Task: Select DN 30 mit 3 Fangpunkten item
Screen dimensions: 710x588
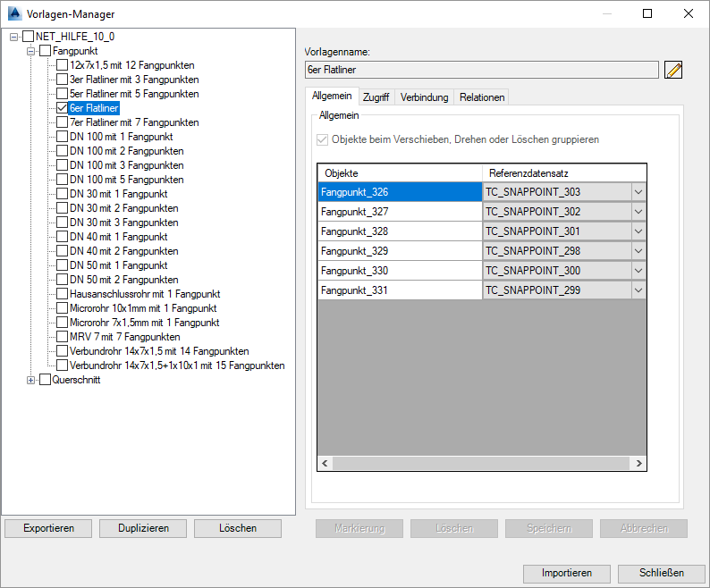Action: 123,223
